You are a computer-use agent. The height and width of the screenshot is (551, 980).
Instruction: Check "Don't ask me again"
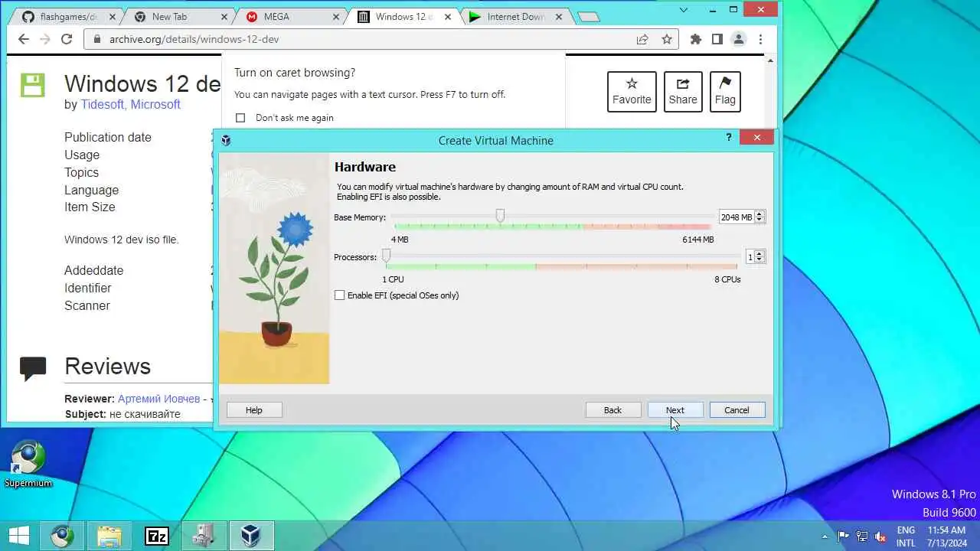(x=240, y=118)
